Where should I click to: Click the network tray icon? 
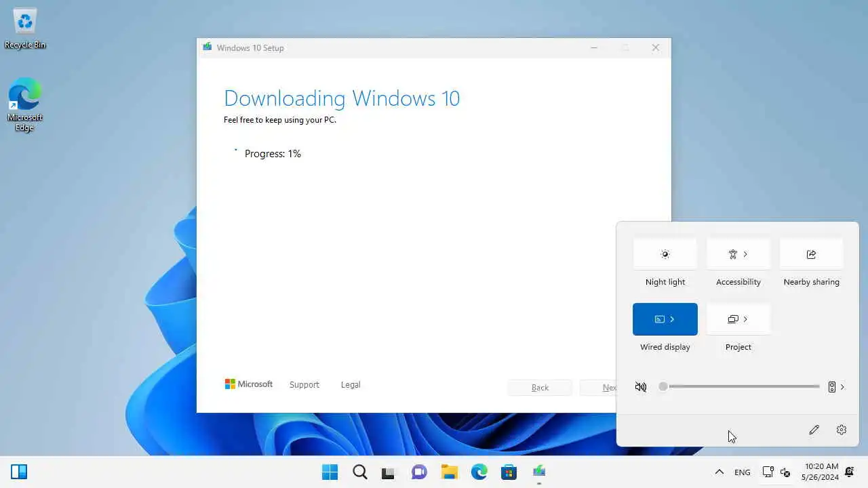768,472
